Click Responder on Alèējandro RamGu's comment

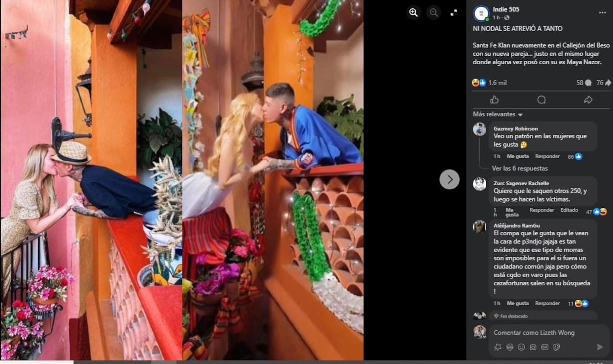(547, 303)
